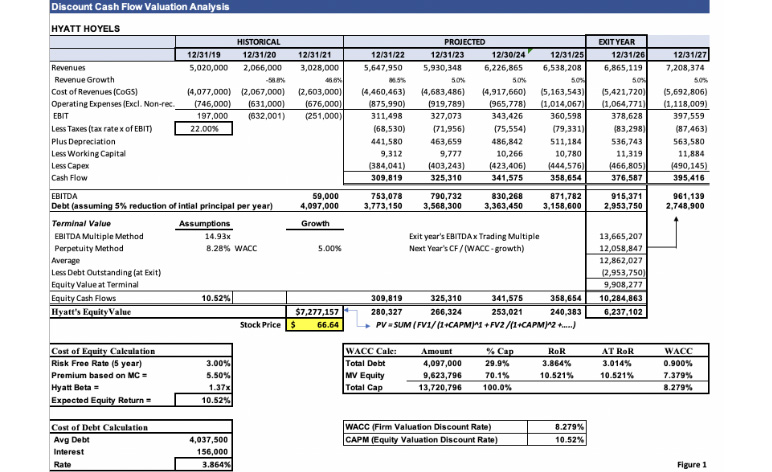Image resolution: width=772 pixels, height=472 pixels.
Task: Click the perpetuity WACC value 8.28%
Action: pos(218,249)
